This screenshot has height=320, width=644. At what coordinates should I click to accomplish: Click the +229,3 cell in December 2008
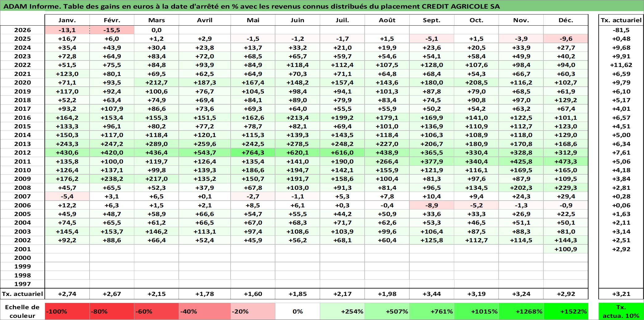pos(566,188)
